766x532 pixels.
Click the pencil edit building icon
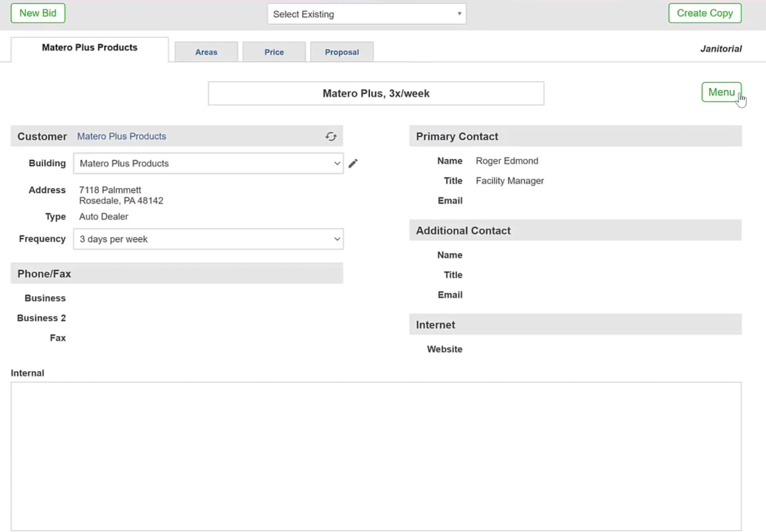tap(353, 164)
